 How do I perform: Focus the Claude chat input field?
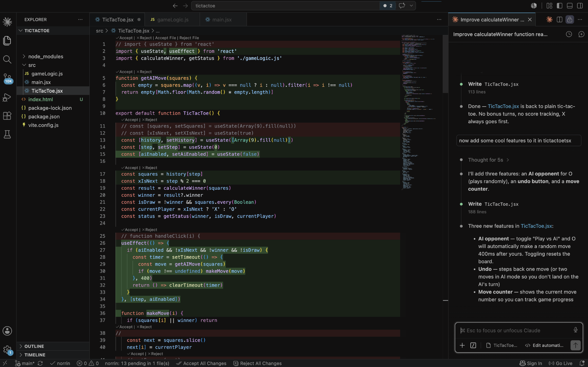(516, 330)
